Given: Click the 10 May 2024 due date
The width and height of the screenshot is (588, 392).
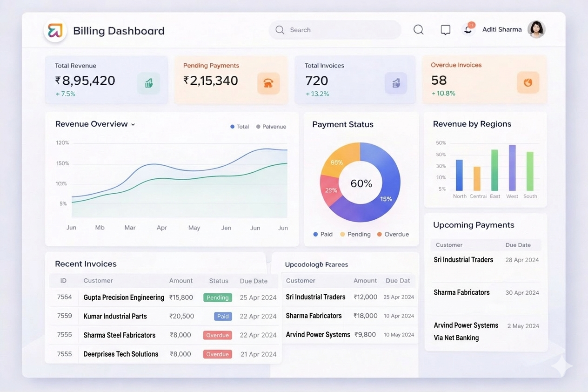Looking at the screenshot, I should (399, 335).
